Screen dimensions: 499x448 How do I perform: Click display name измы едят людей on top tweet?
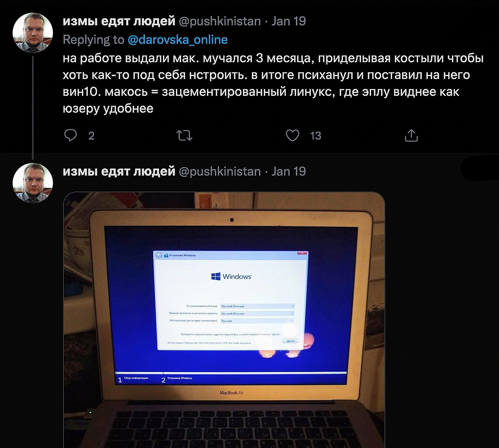pos(119,21)
